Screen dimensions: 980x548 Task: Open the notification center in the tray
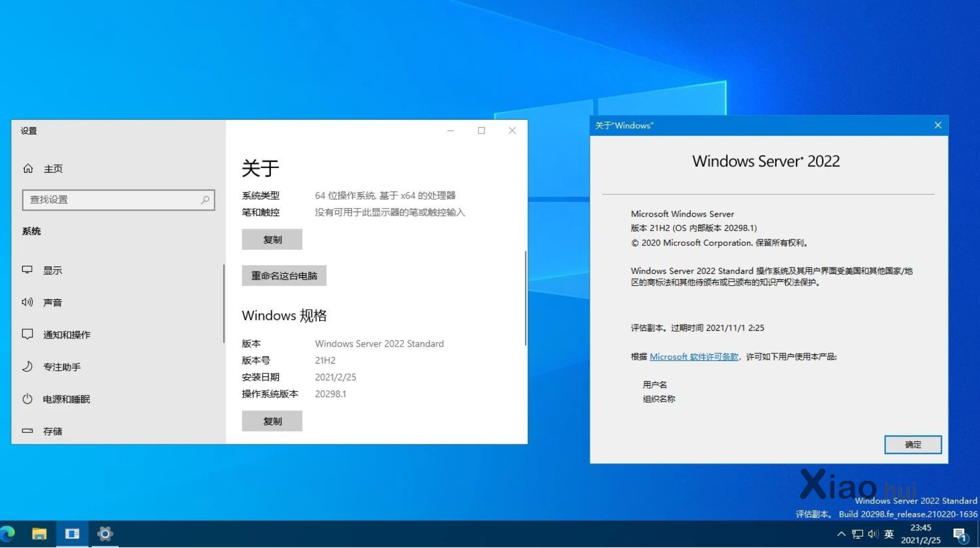(x=959, y=534)
